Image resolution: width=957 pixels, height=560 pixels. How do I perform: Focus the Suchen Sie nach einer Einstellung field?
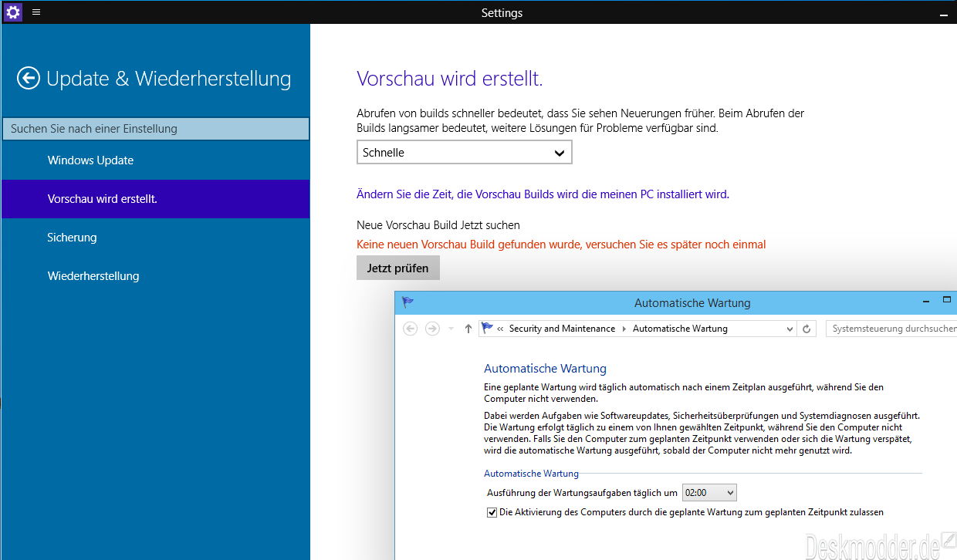pyautogui.click(x=156, y=129)
